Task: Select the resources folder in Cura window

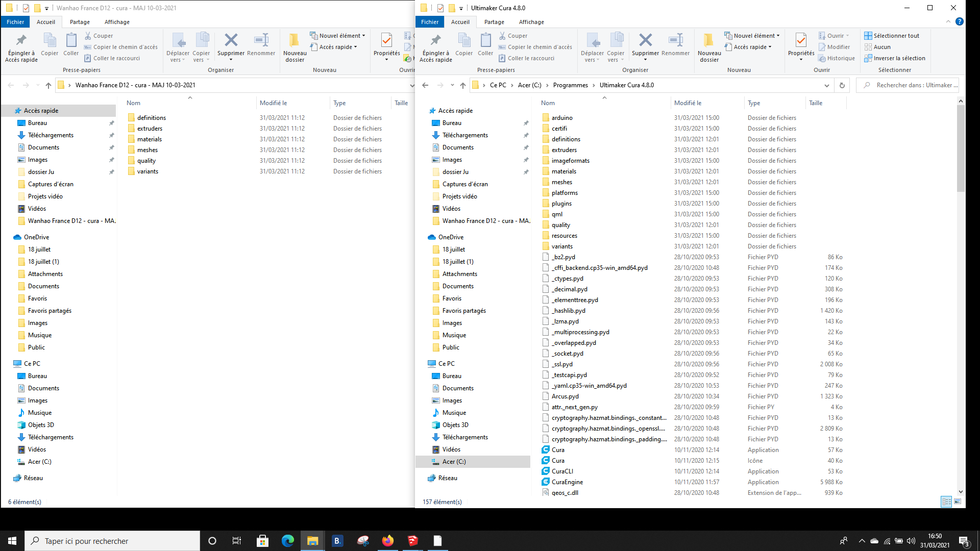Action: tap(564, 236)
